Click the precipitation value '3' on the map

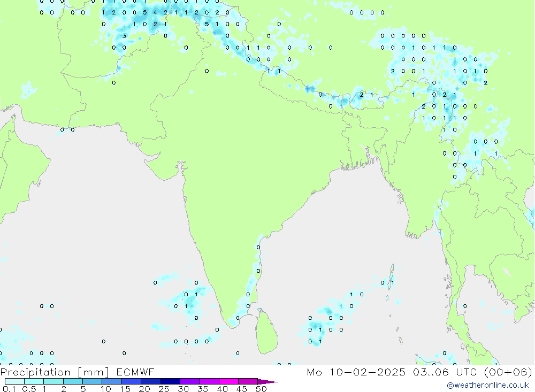[x=124, y=36]
